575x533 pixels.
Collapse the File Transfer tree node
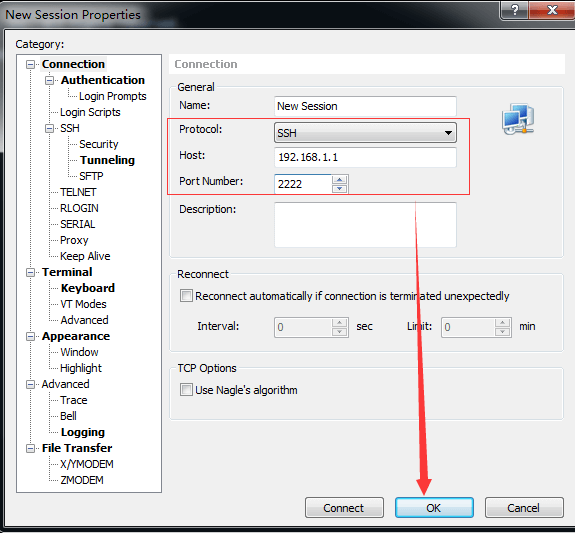[30, 449]
